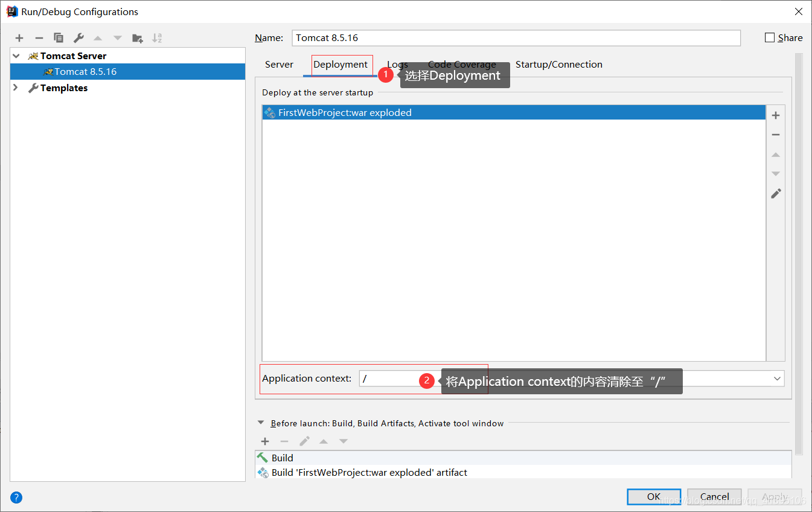Move before launch task up
This screenshot has width=812, height=512.
point(324,441)
